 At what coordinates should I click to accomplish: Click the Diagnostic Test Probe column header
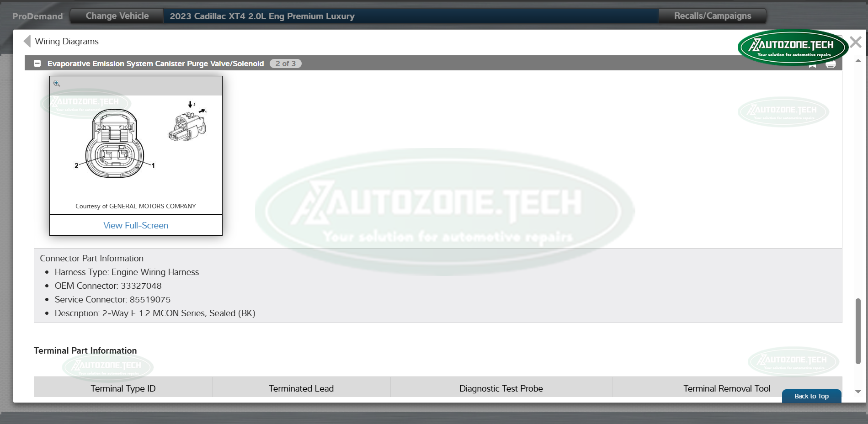(x=501, y=388)
